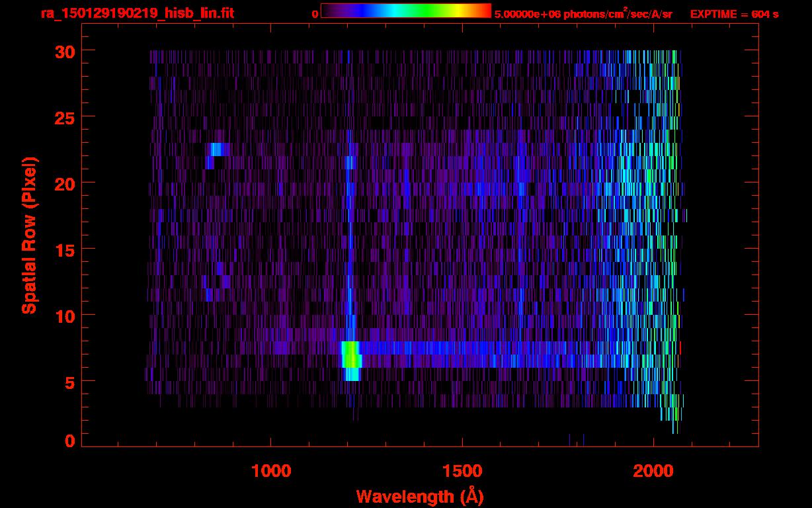Click the EXPTIME = 604 s label

(x=734, y=14)
